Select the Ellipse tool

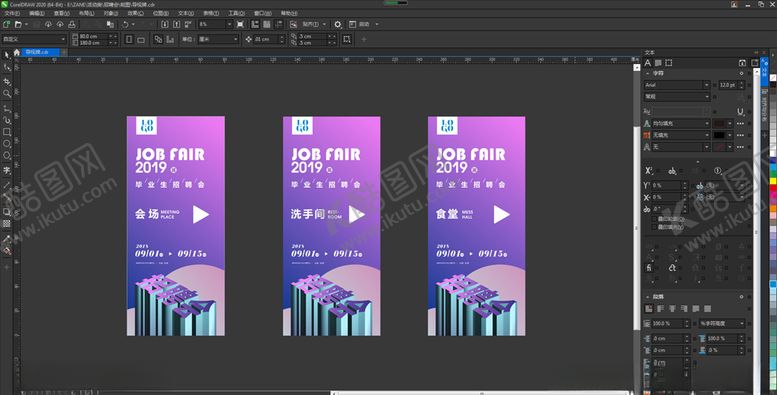point(7,144)
